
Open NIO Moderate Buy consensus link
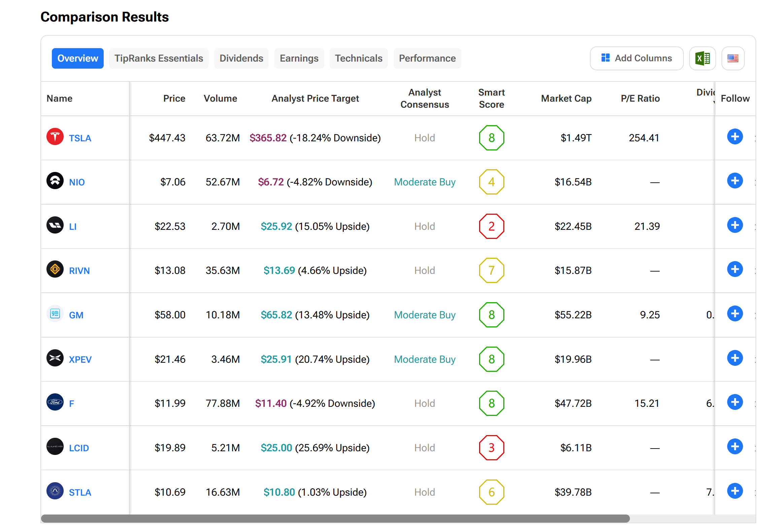click(x=425, y=182)
